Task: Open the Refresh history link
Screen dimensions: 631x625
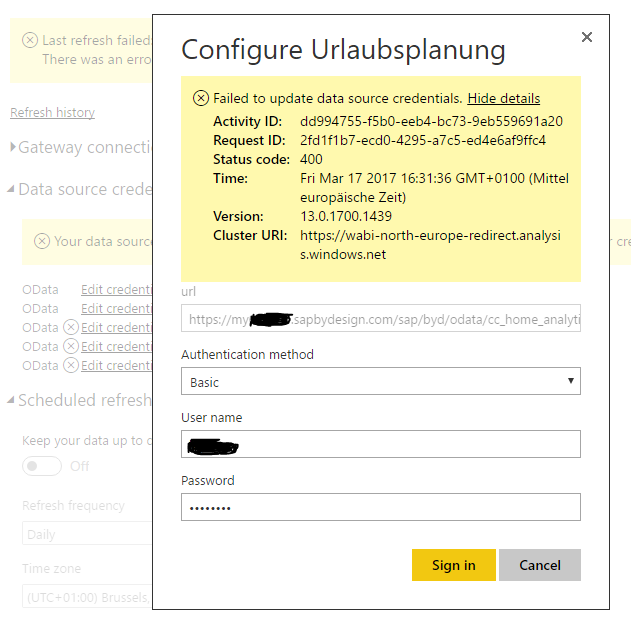Action: pyautogui.click(x=52, y=112)
